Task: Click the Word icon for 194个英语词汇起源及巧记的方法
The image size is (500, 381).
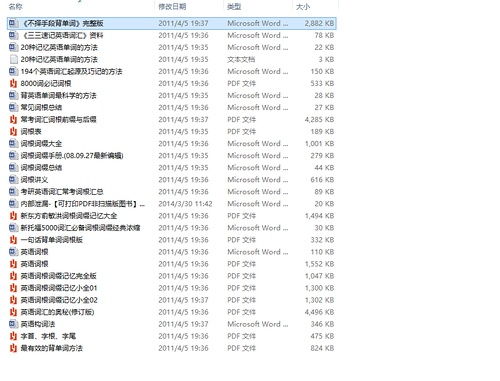Action: (13, 71)
